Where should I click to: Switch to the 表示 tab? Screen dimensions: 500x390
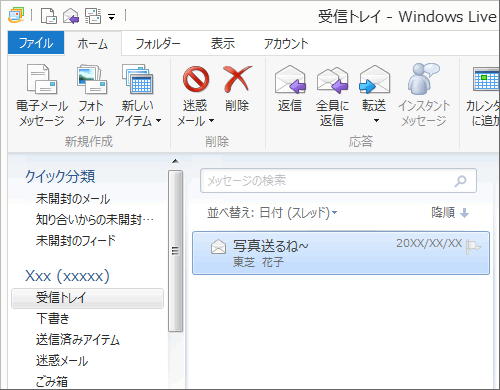tap(223, 44)
